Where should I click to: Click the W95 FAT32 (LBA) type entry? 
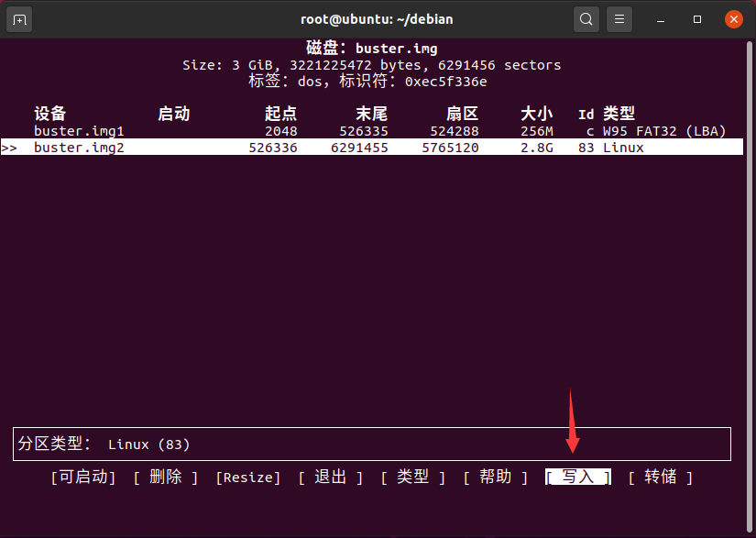tap(664, 131)
